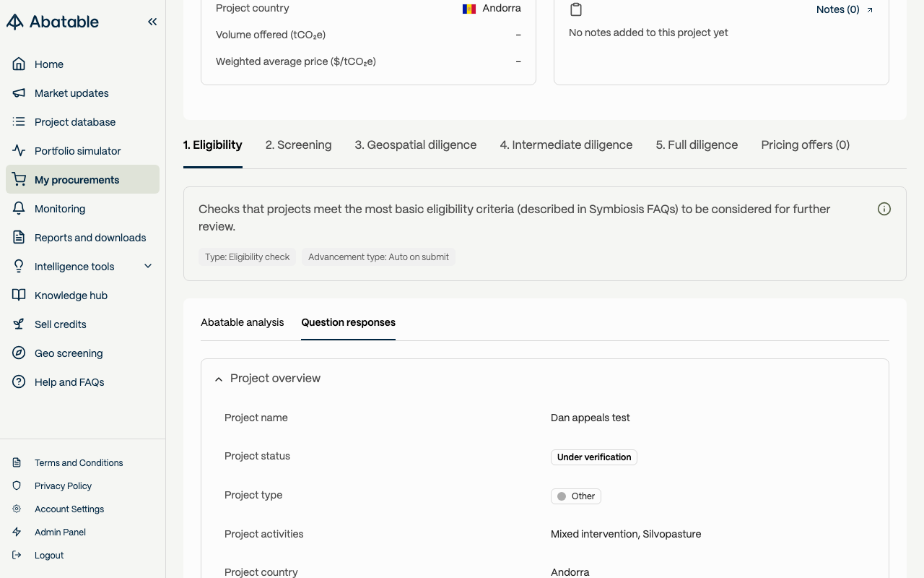This screenshot has width=924, height=578.
Task: Click the Abatable logo
Action: (x=53, y=22)
